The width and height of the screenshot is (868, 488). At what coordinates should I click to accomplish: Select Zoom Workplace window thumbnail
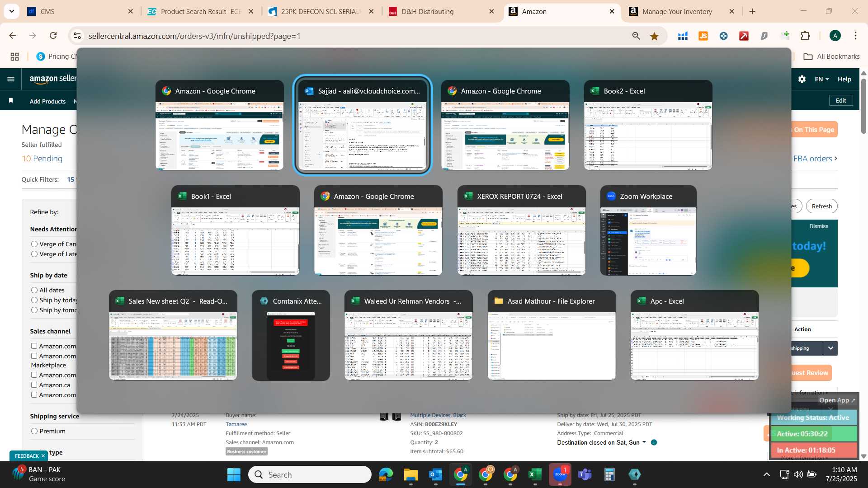[648, 230]
